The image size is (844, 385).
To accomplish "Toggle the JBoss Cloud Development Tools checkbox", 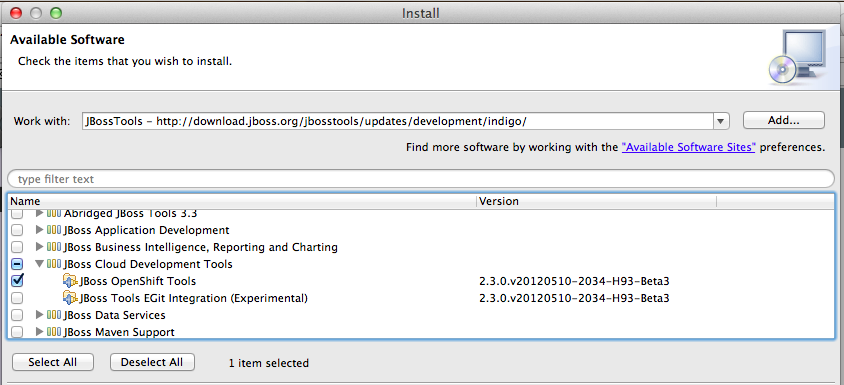I will pos(17,264).
